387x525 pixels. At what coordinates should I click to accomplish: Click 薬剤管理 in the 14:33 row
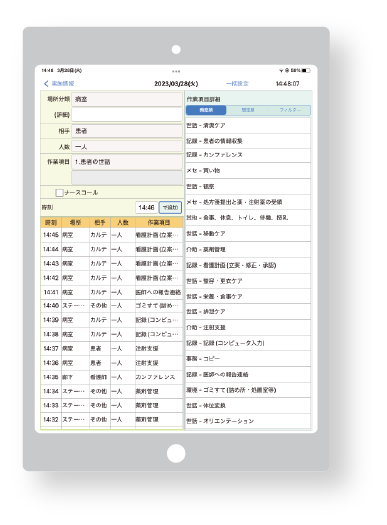pyautogui.click(x=147, y=405)
